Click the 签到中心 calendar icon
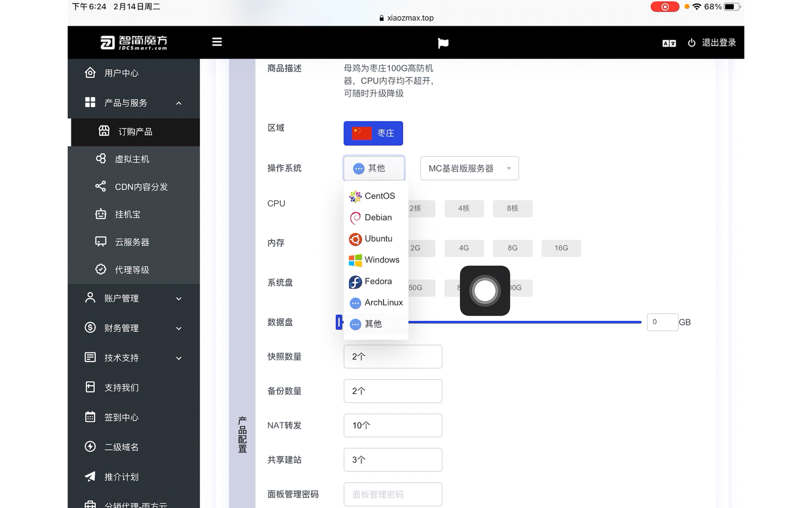The image size is (812, 508). coord(90,417)
